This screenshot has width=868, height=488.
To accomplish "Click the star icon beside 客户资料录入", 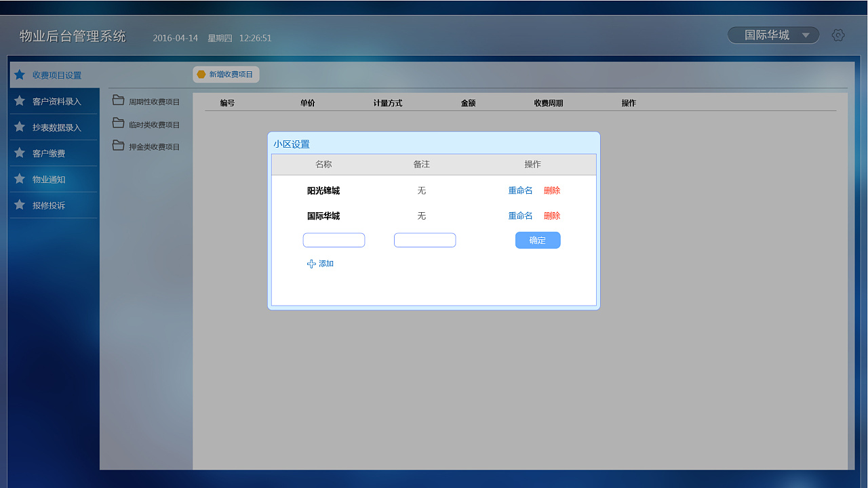I will [x=20, y=101].
